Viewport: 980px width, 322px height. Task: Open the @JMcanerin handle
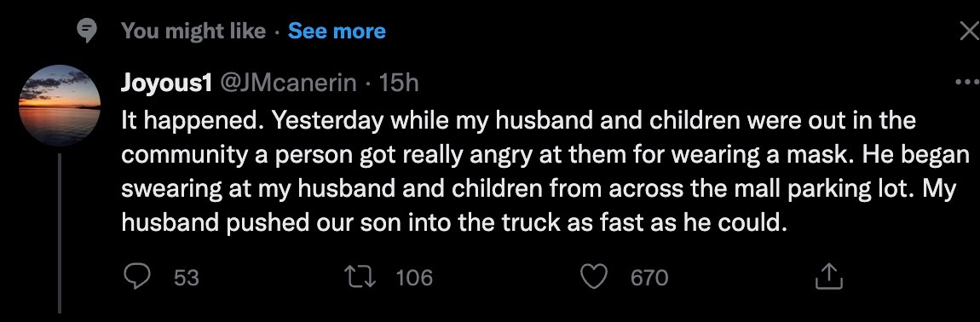pyautogui.click(x=286, y=83)
